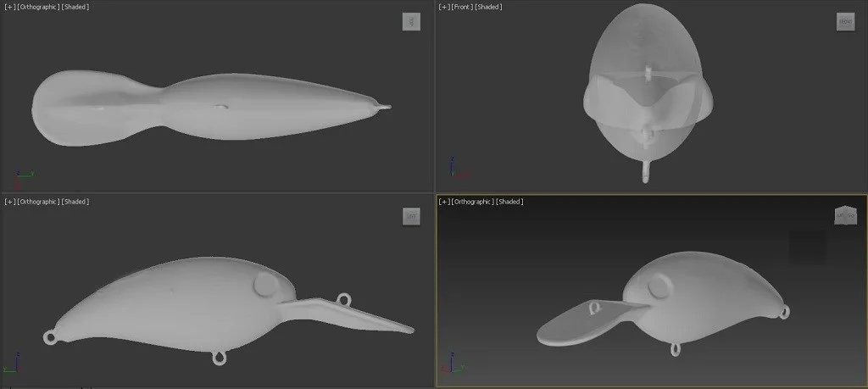Open the [+] menu of the active bottom-right viewport
Image resolution: width=868 pixels, height=389 pixels.
(443, 202)
